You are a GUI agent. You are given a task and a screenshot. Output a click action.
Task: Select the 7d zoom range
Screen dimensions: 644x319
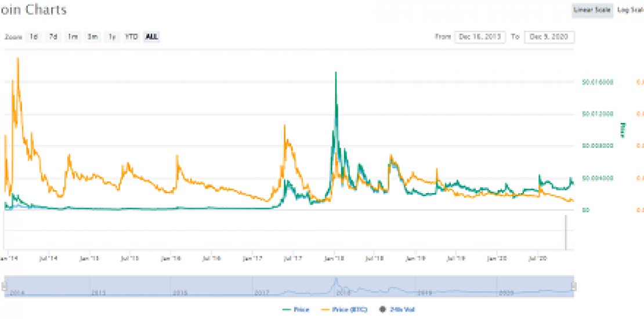pyautogui.click(x=53, y=37)
